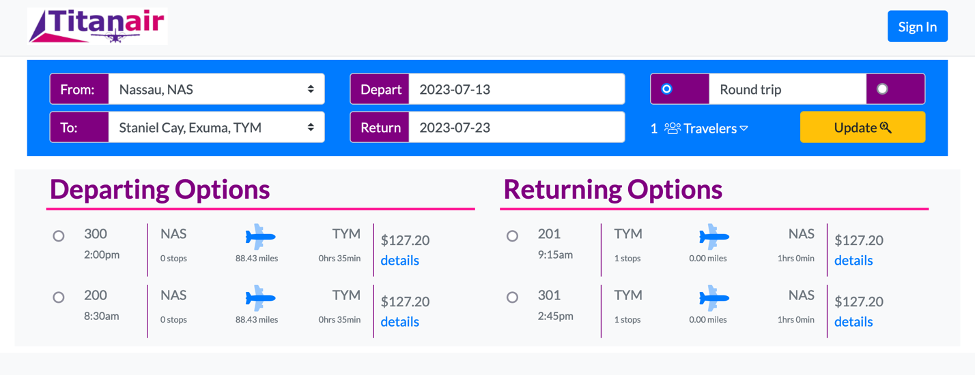Select returning flight 201 at 9:15am
This screenshot has height=375, width=977.
click(x=512, y=237)
